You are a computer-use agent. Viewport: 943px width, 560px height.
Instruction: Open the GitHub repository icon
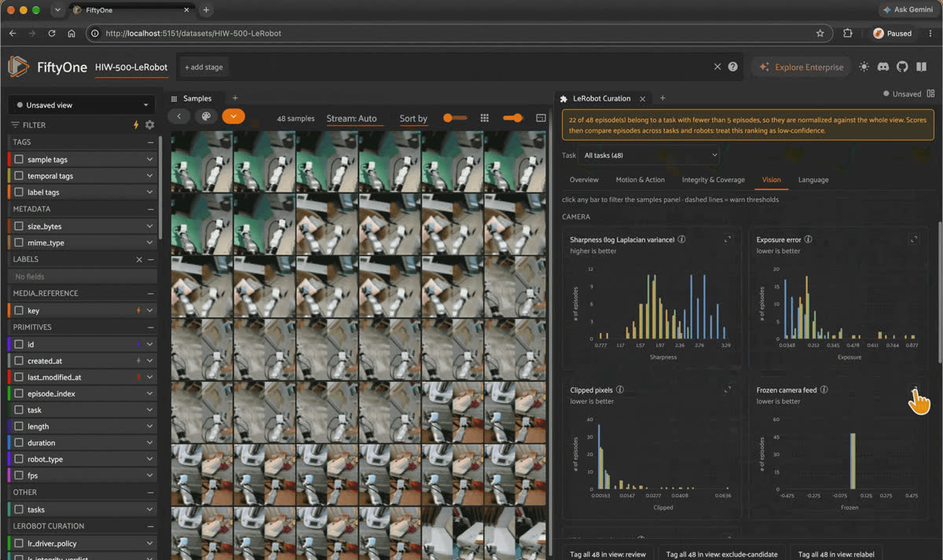(901, 67)
